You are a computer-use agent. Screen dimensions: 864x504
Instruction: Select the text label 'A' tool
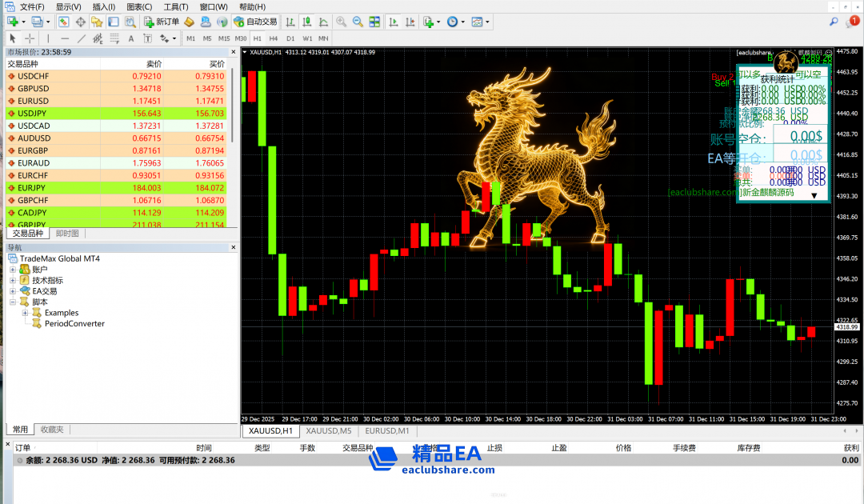pos(131,38)
